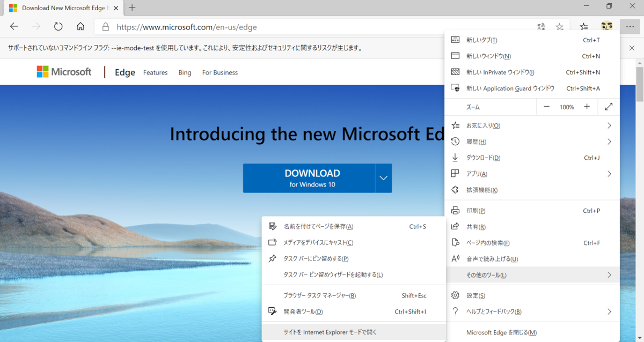
Task: Choose 共有 from the menu
Action: (x=532, y=227)
